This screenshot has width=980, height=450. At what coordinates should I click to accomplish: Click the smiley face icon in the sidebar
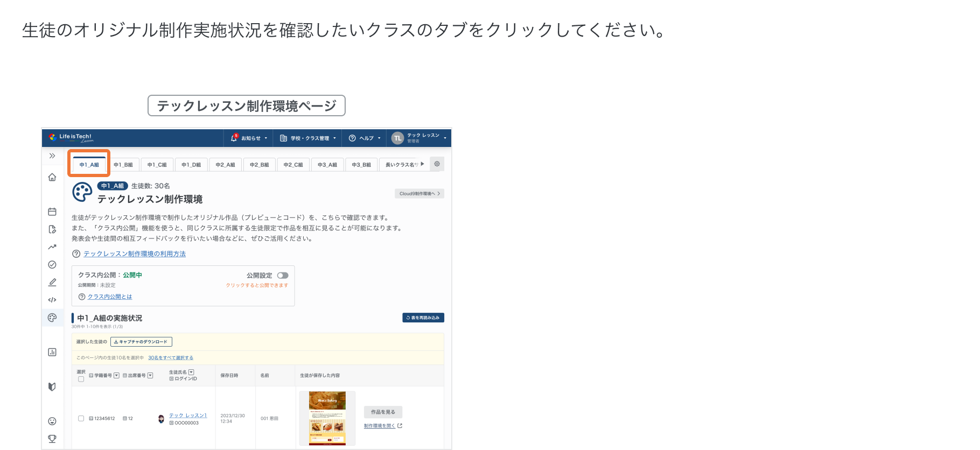(x=52, y=421)
